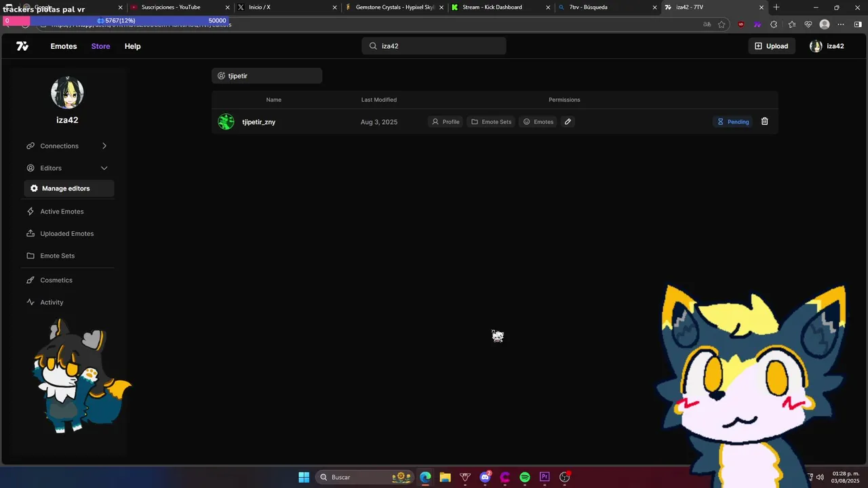Open the Store page

coord(100,46)
